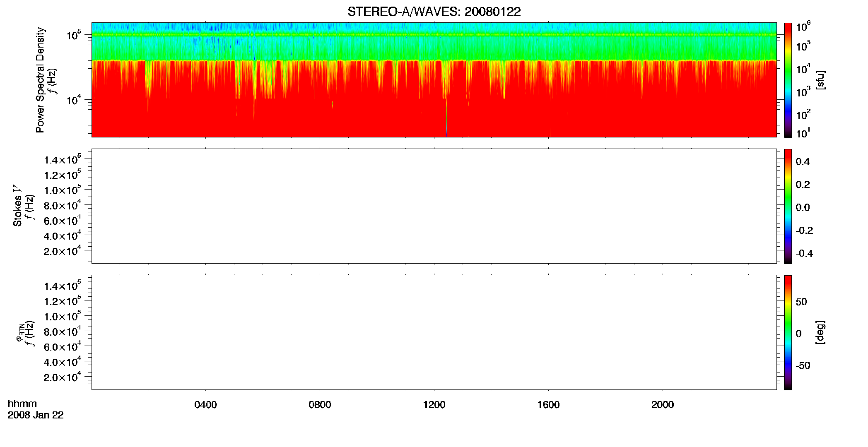Click the power spectral density spectrogram panel
Viewport: 868px width, 447px height.
tap(434, 80)
